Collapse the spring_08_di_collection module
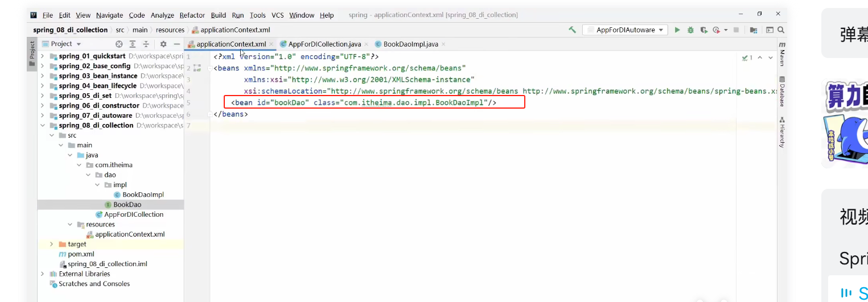The image size is (868, 302). tap(42, 125)
